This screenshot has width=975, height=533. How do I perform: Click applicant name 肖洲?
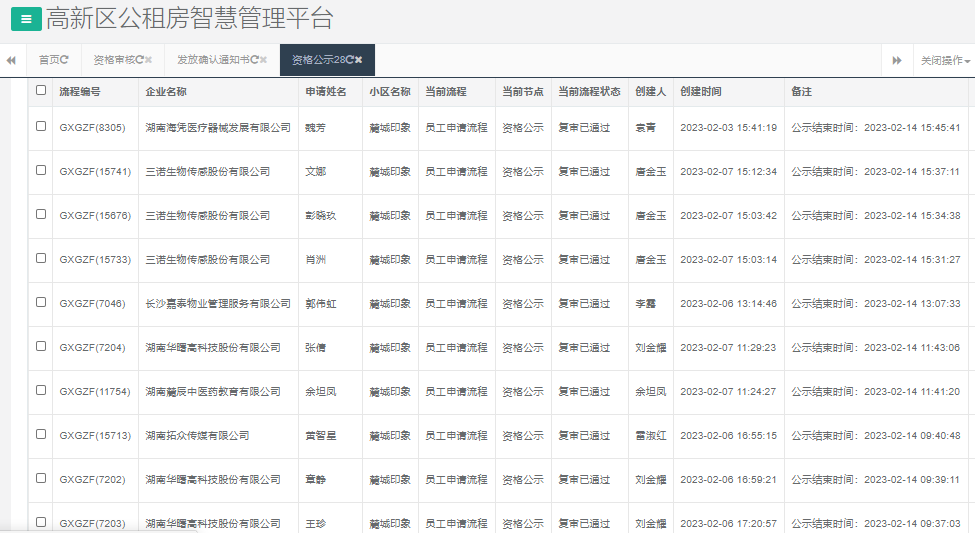point(315,260)
